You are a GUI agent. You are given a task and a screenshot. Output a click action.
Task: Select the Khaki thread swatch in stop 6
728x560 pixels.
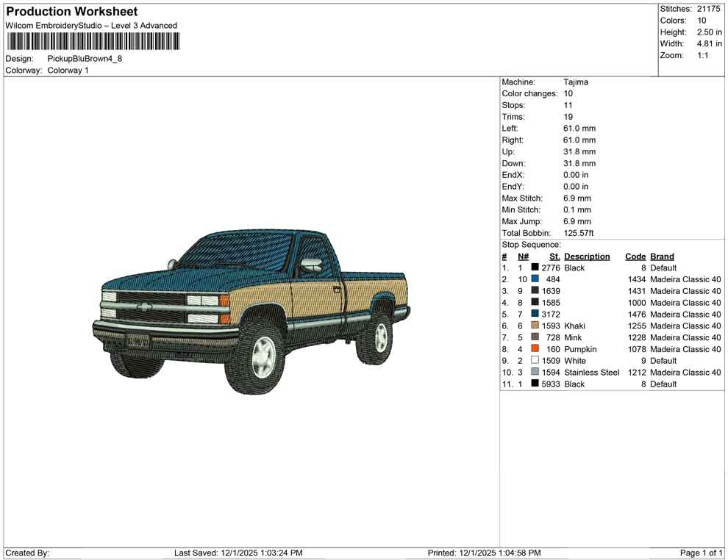[534, 326]
